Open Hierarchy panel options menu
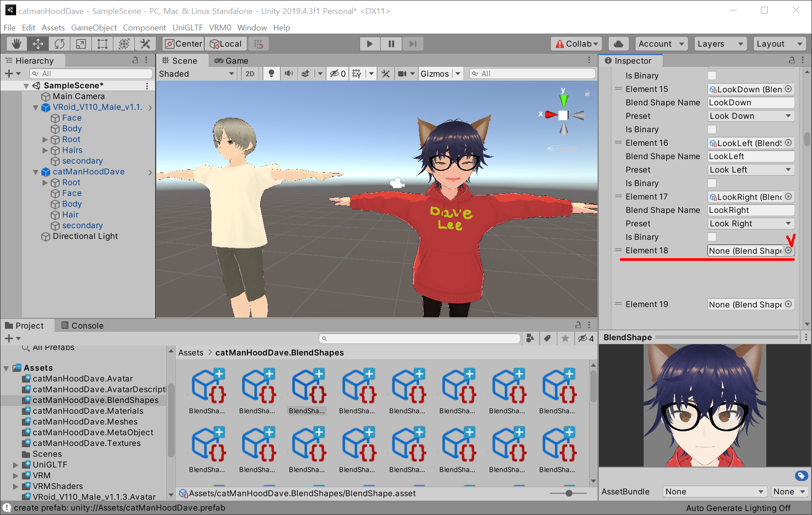This screenshot has height=515, width=812. coord(146,60)
